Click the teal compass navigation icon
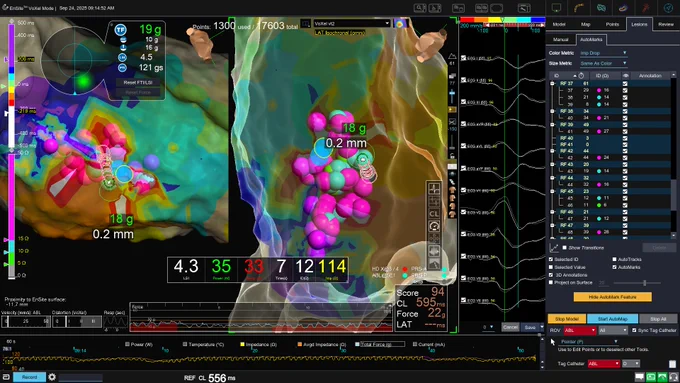This screenshot has width=680, height=383. coord(668,7)
